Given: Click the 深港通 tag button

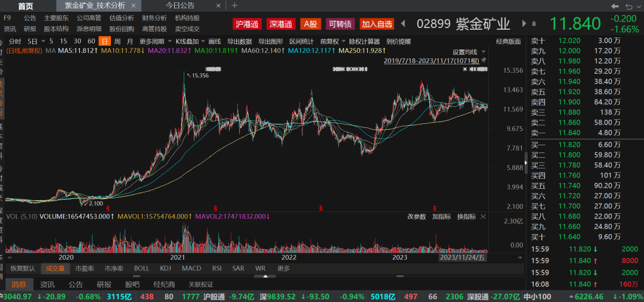Looking at the screenshot, I should pyautogui.click(x=281, y=24).
